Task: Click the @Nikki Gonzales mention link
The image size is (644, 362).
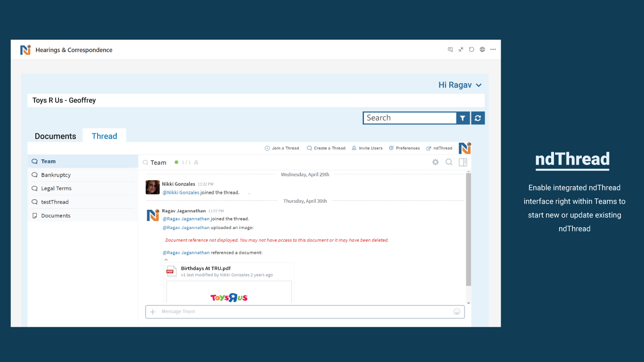Action: (181, 192)
